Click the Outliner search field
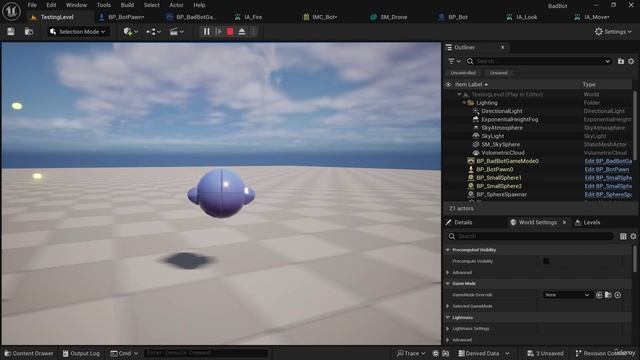Image resolution: width=640 pixels, height=360 pixels. pos(538,61)
